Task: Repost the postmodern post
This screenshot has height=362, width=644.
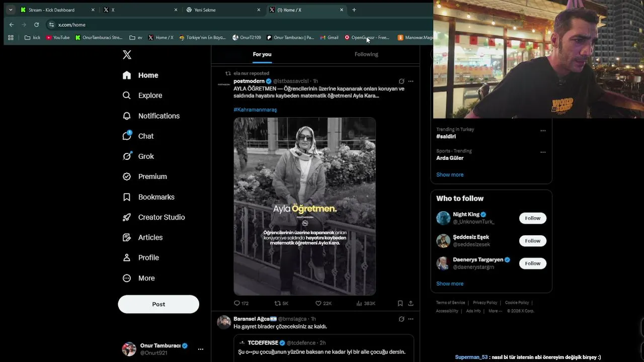Action: pyautogui.click(x=277, y=303)
